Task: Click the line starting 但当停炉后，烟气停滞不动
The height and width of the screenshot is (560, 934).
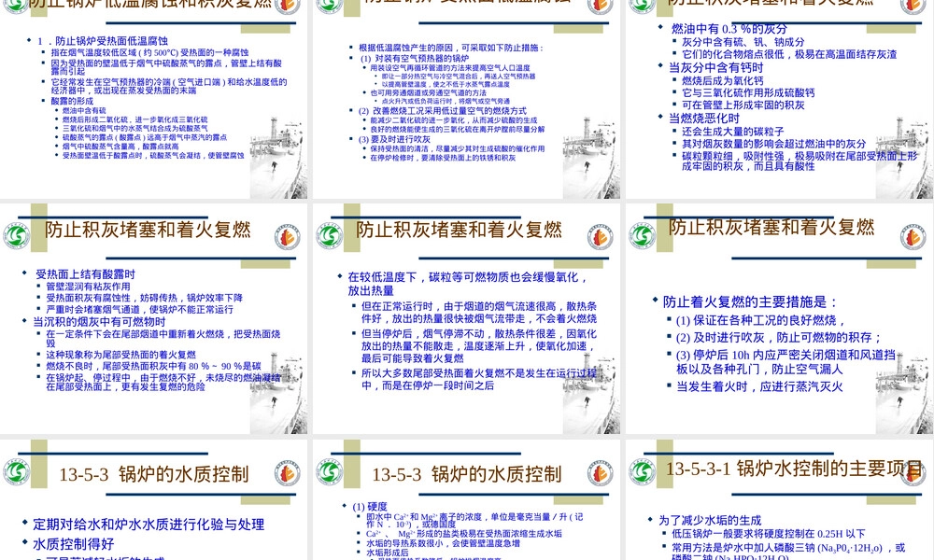Action: pos(479,345)
